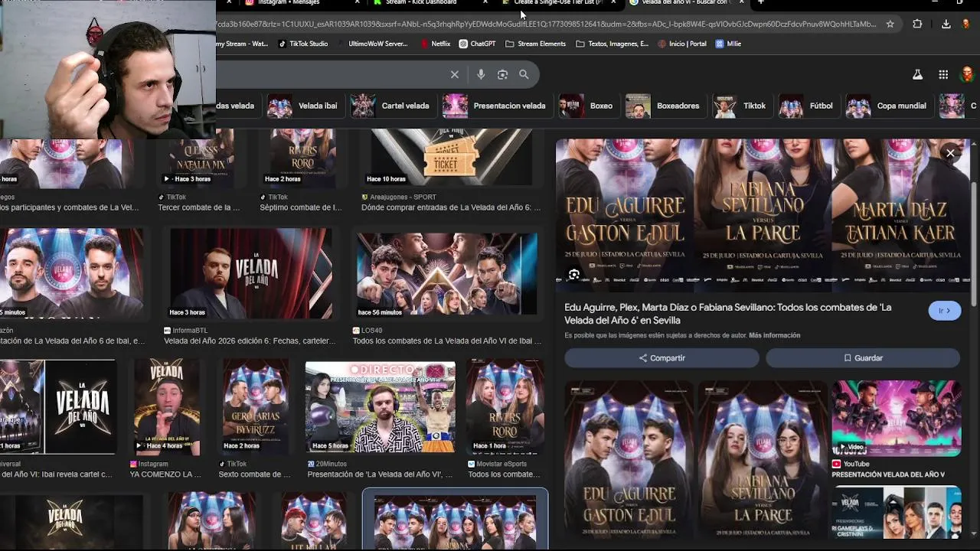This screenshot has height=551, width=980.
Task: Click "Presentación de 'La Velada del Año VI'" caption
Action: tap(380, 474)
